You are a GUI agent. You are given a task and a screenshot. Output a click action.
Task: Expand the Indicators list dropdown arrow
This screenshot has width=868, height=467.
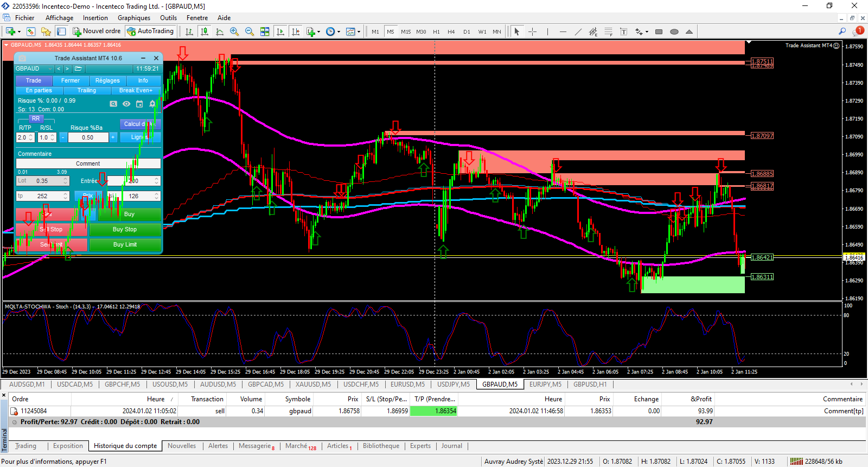(x=318, y=32)
